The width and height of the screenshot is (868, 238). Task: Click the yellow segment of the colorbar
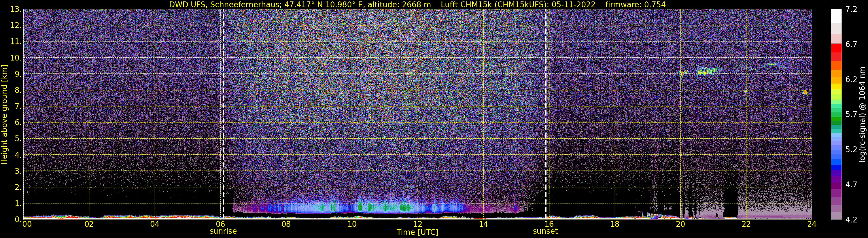pyautogui.click(x=836, y=87)
